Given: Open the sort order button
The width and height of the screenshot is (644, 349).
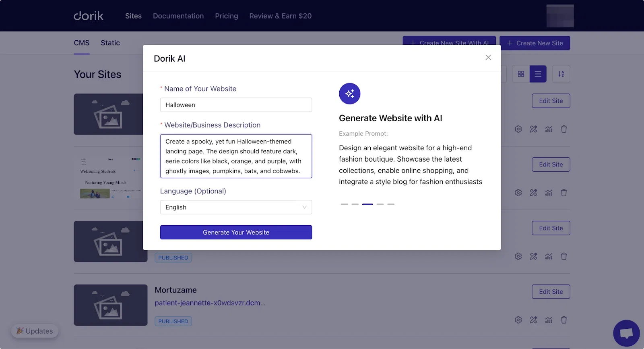Looking at the screenshot, I should pos(561,74).
